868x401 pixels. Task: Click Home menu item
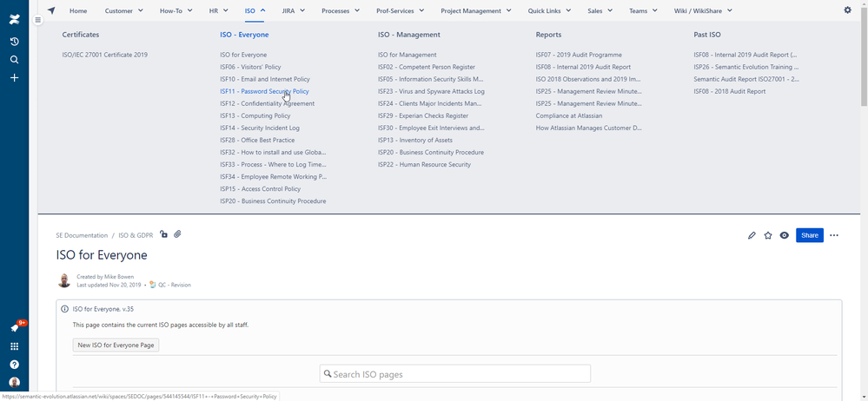click(x=78, y=10)
